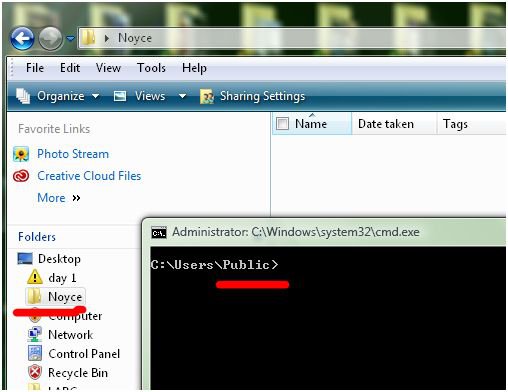This screenshot has width=508, height=392.
Task: Select the Noyce folder in the tree
Action: click(x=65, y=297)
